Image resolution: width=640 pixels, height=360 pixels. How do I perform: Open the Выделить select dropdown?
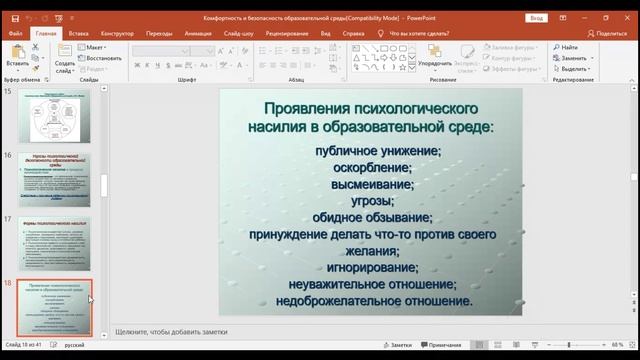[572, 69]
